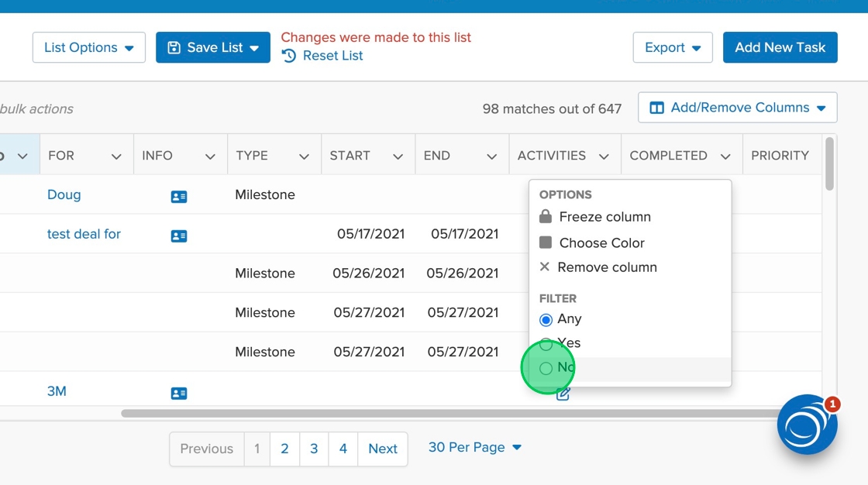Click the contact card icon in 3M row
Screen dimensions: 868x485
click(179, 394)
